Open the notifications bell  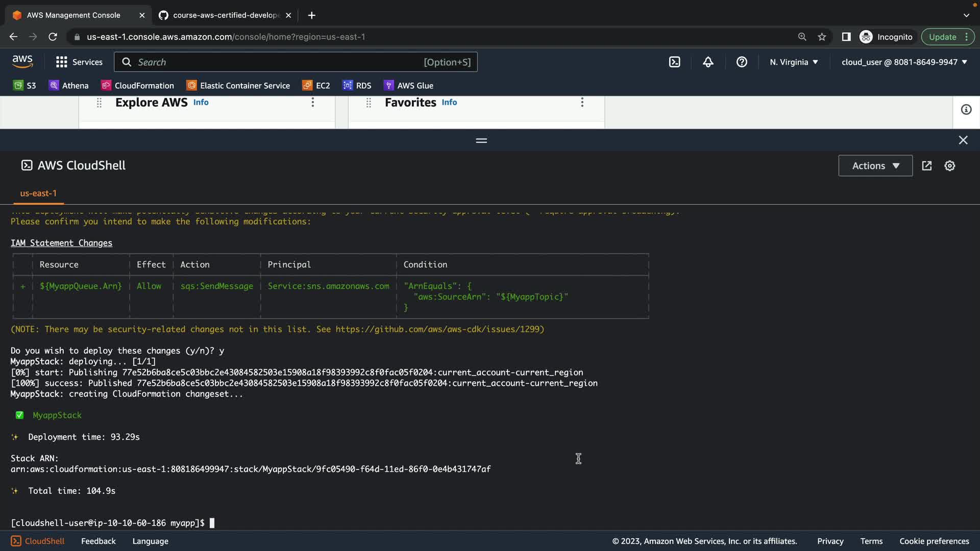[708, 62]
